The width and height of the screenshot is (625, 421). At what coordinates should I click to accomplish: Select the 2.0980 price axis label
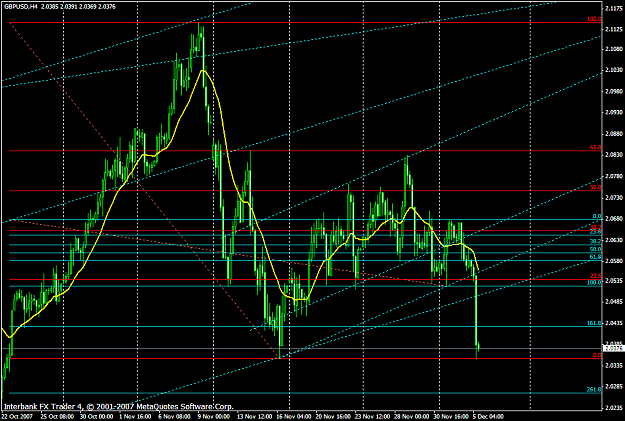[614, 91]
